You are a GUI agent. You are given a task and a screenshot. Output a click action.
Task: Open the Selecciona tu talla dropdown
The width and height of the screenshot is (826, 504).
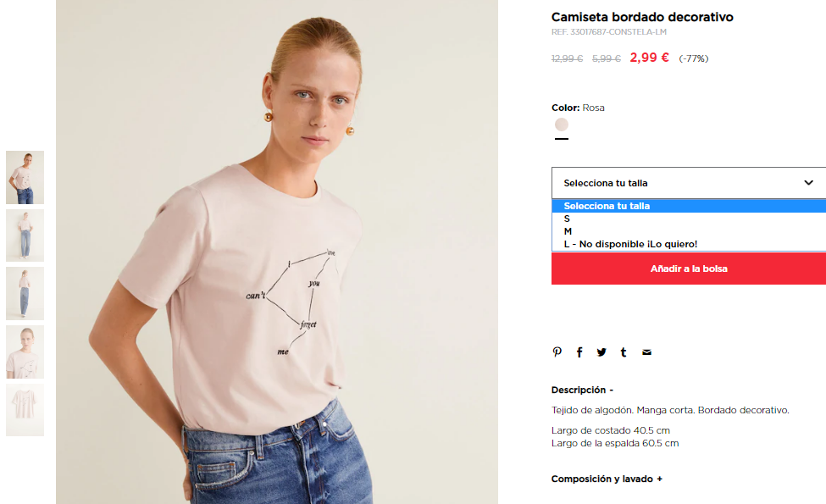689,183
